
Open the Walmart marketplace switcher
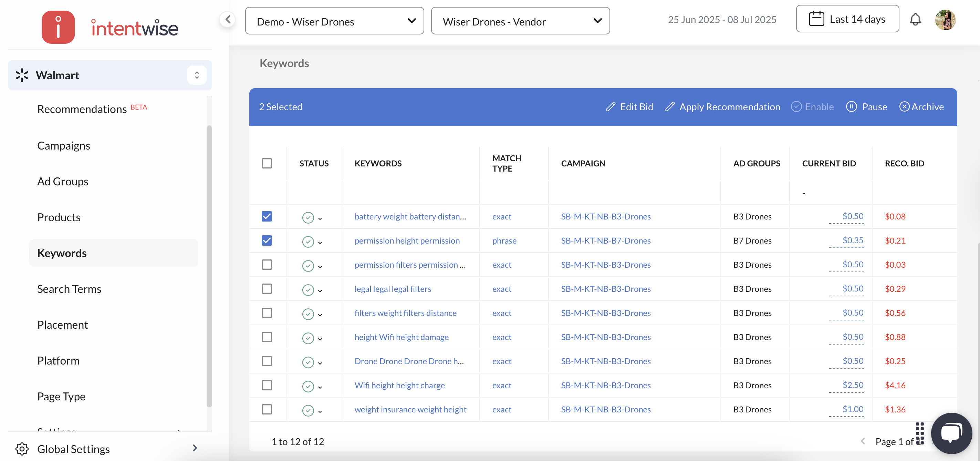point(197,75)
